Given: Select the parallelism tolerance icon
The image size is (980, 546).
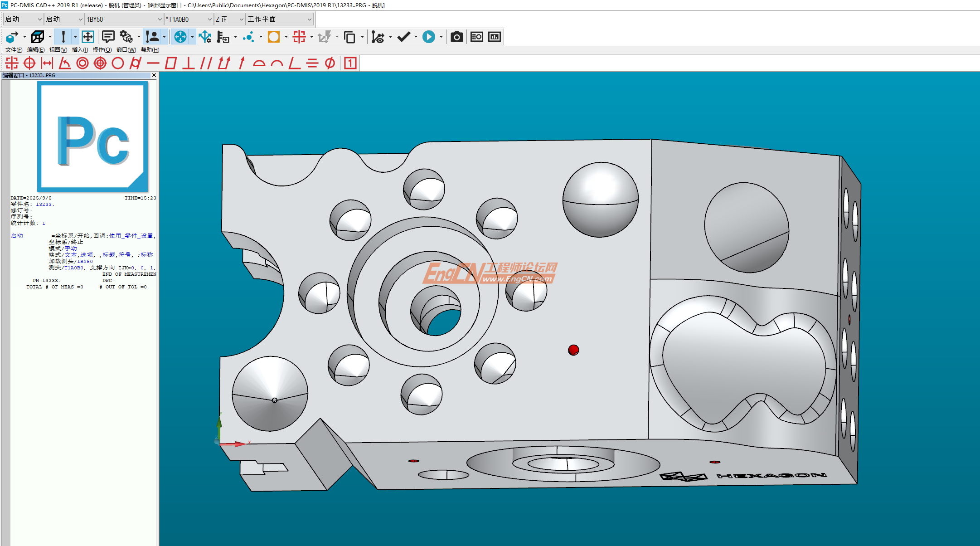Looking at the screenshot, I should click(206, 63).
